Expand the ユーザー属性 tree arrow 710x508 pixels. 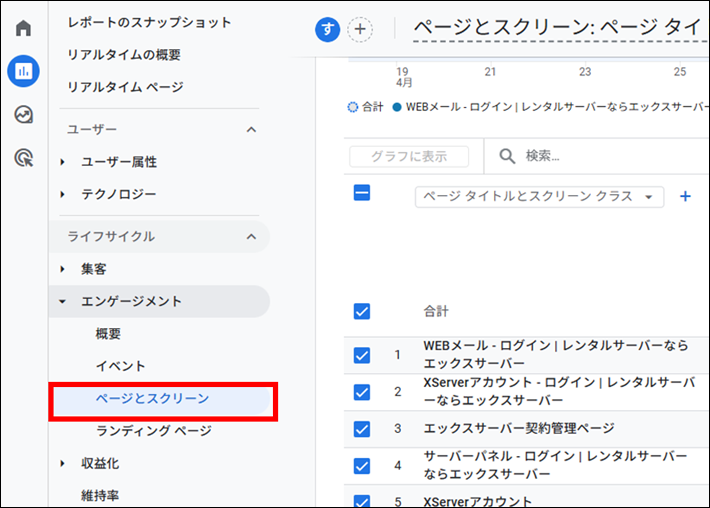62,162
